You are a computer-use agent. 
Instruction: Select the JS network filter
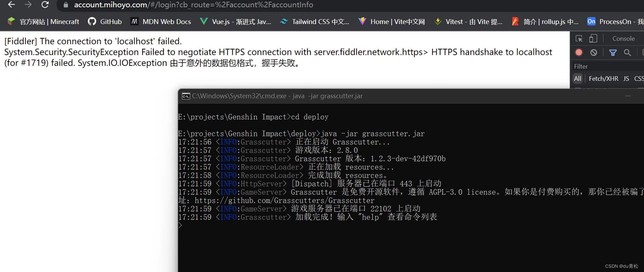point(626,79)
